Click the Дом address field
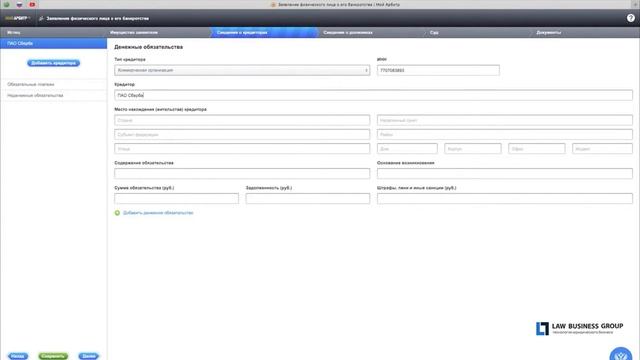Screen dimensions: 640x360 (x=407, y=149)
